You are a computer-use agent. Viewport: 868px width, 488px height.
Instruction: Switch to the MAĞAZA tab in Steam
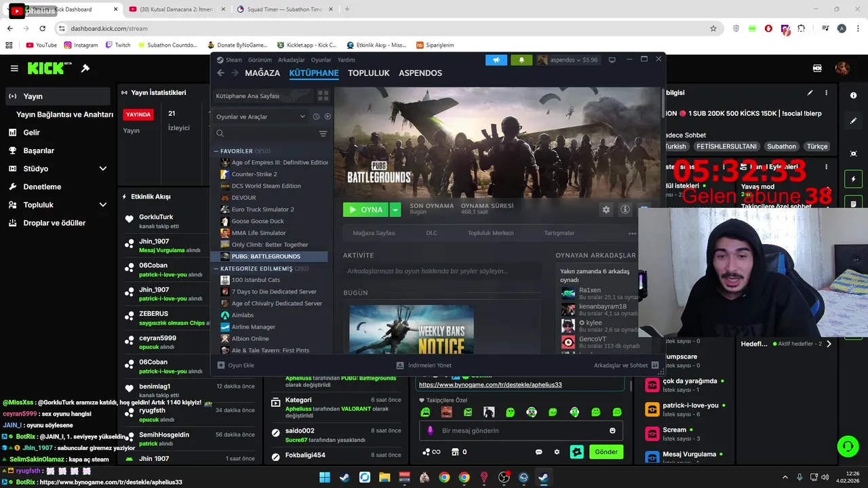tap(262, 73)
